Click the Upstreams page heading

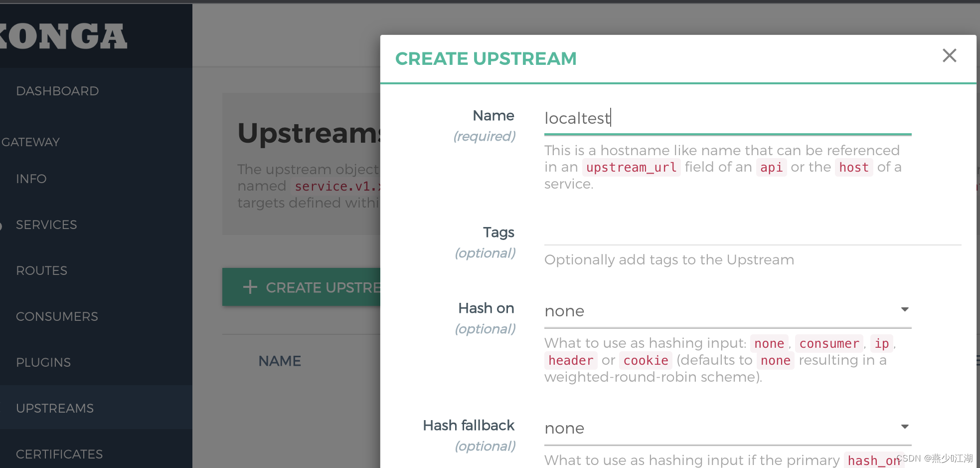309,133
